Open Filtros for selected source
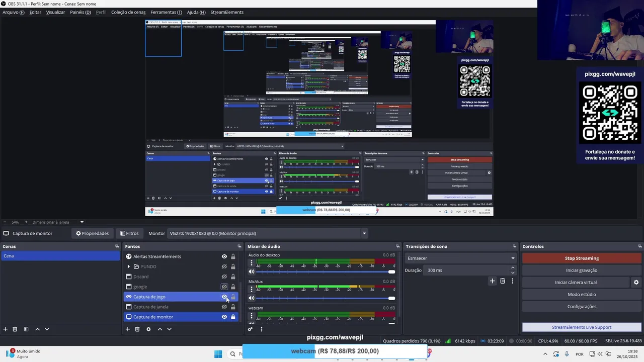 click(x=129, y=233)
